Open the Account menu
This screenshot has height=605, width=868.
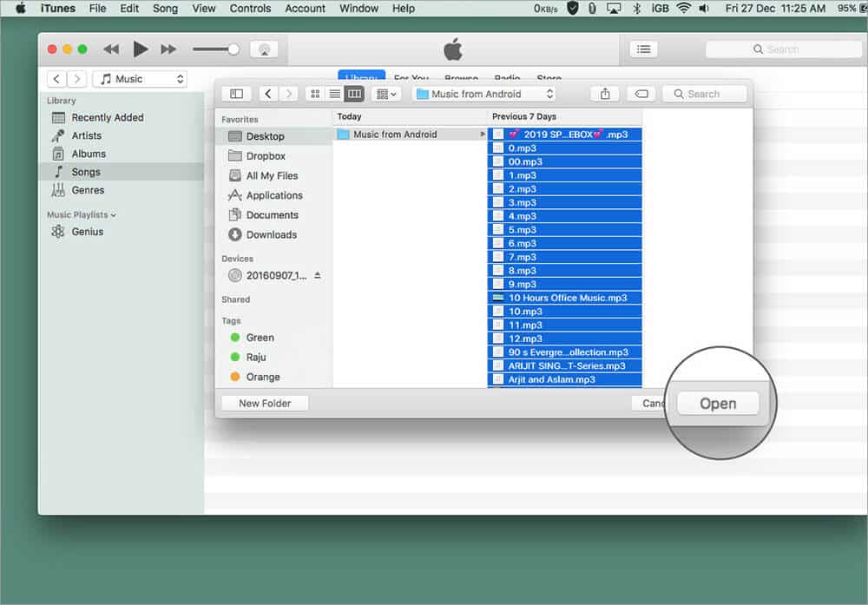tap(305, 9)
